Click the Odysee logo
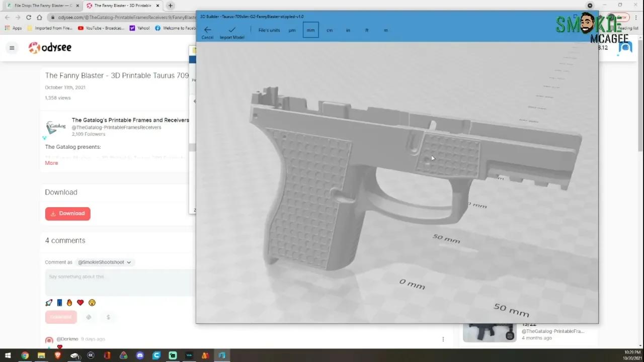This screenshot has height=362, width=644. click(x=49, y=48)
